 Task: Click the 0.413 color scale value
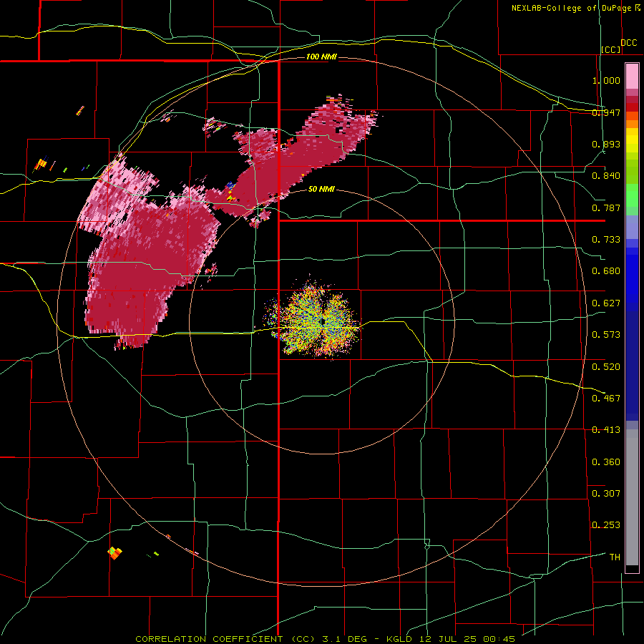(x=606, y=430)
